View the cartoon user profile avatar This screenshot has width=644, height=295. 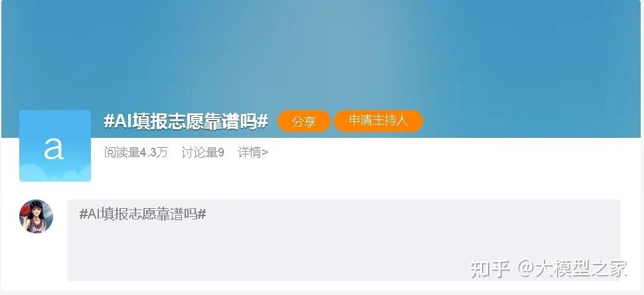(36, 216)
